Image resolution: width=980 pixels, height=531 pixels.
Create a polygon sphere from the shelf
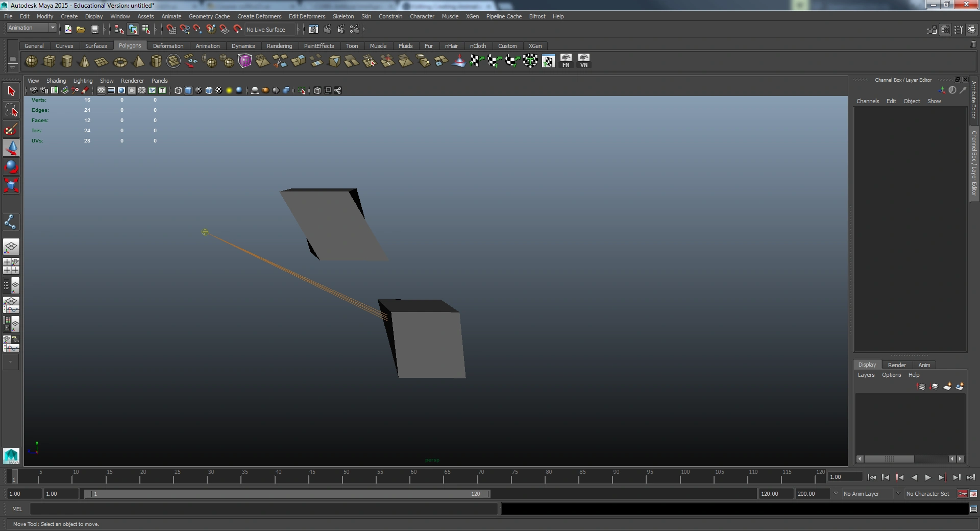point(31,62)
